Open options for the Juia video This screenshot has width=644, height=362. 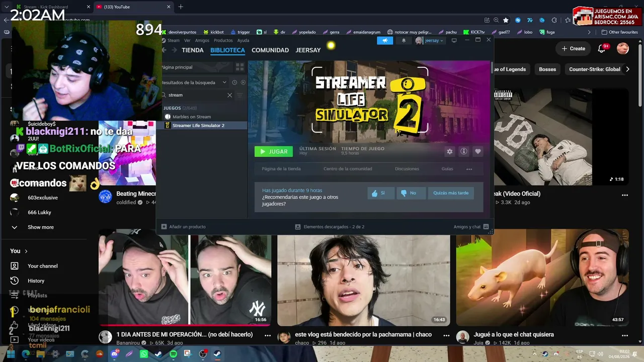[x=625, y=335]
